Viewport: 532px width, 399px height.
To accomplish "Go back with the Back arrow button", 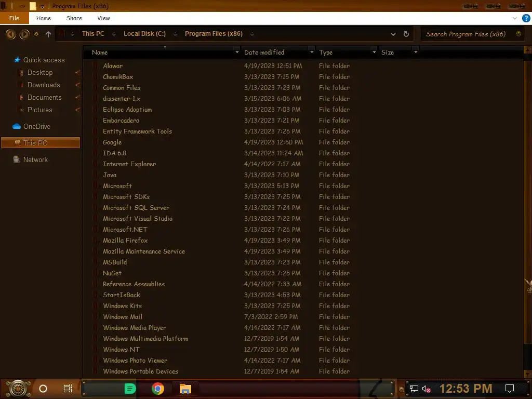I will pyautogui.click(x=10, y=34).
